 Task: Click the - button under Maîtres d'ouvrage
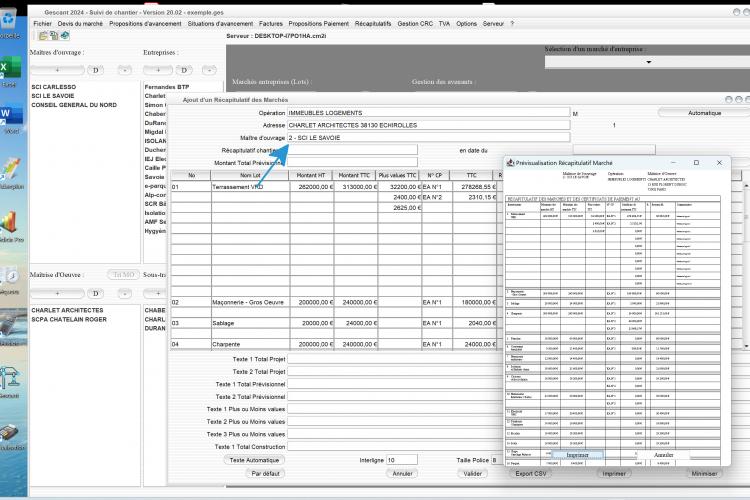[x=125, y=70]
